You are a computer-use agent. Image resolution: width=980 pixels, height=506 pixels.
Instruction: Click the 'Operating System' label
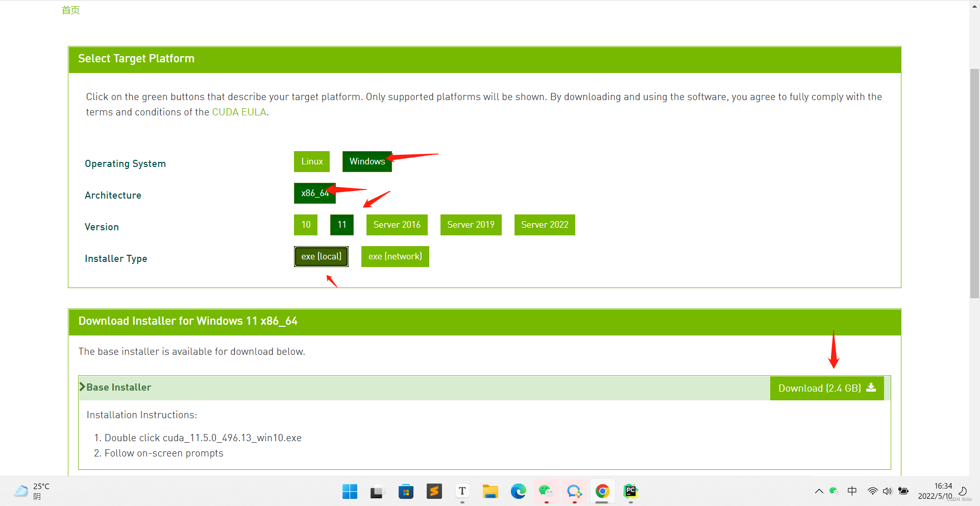125,163
